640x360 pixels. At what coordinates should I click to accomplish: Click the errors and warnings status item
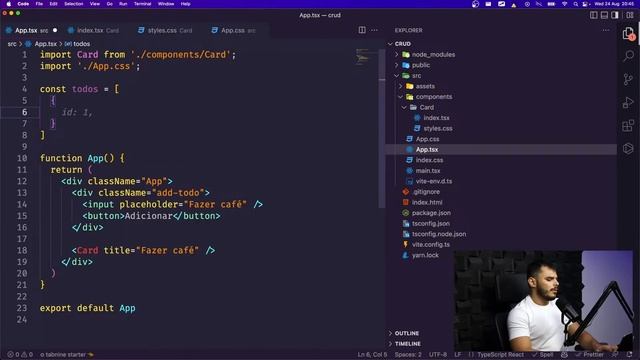click(x=20, y=355)
